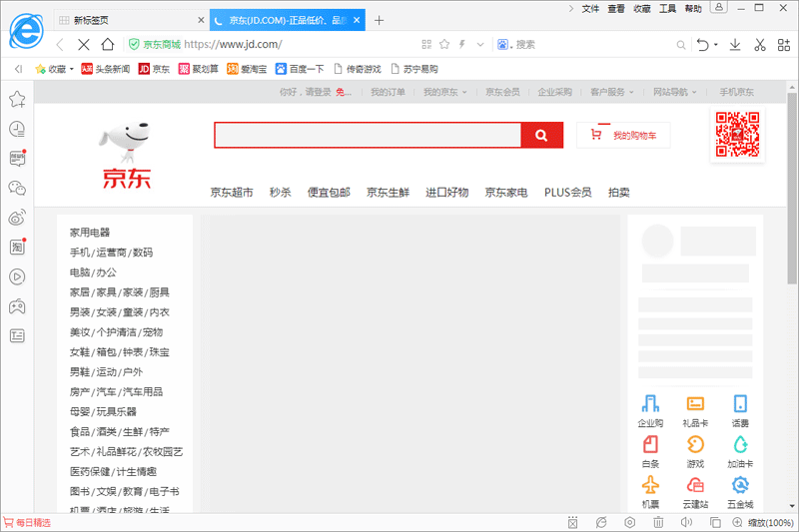
Task: Go to browser home page icon
Action: 108,44
